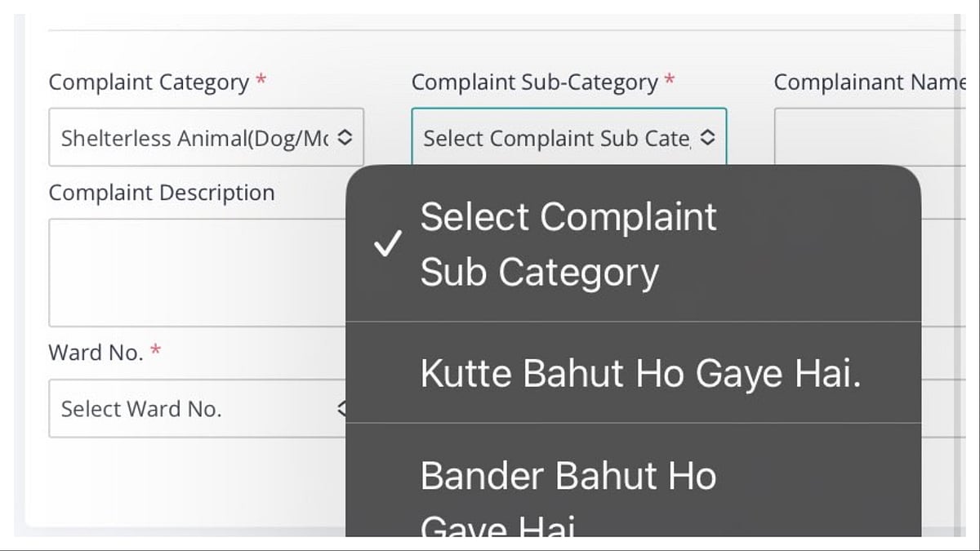
Task: Click the chevron icon on Complaint Category field
Action: 345,137
